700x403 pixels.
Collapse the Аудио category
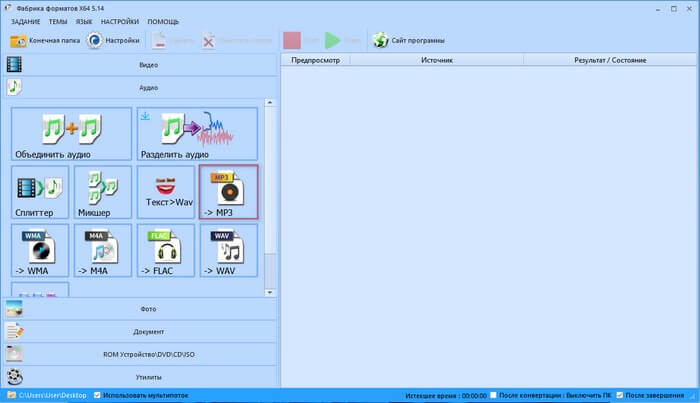click(x=141, y=87)
